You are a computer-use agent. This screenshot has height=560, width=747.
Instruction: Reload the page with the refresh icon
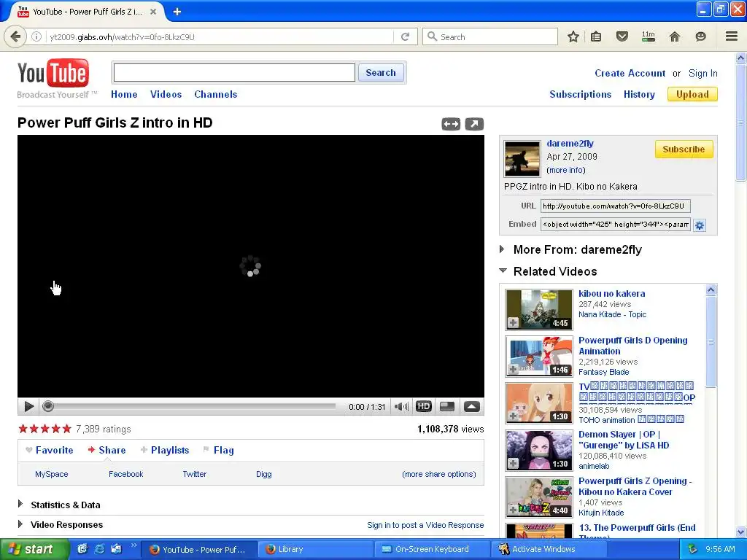[406, 36]
